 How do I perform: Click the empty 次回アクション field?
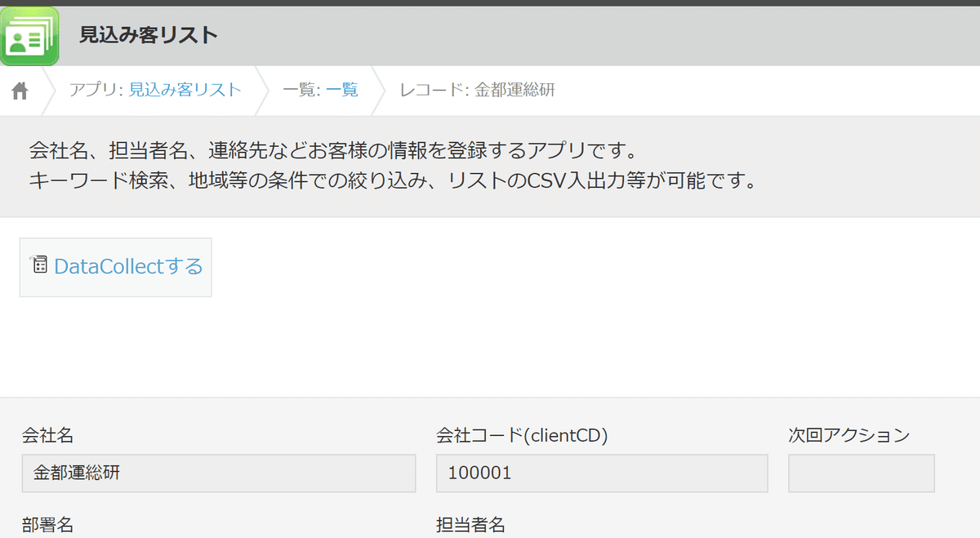(862, 474)
